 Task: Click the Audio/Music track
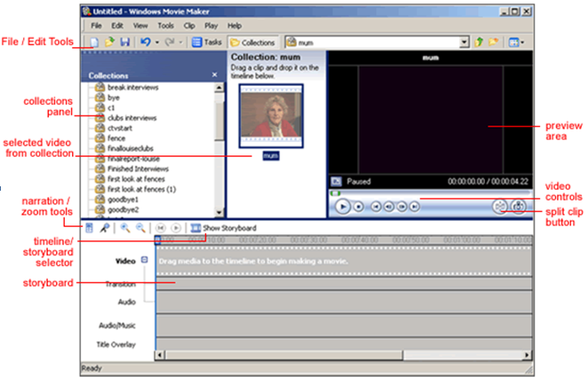344,325
